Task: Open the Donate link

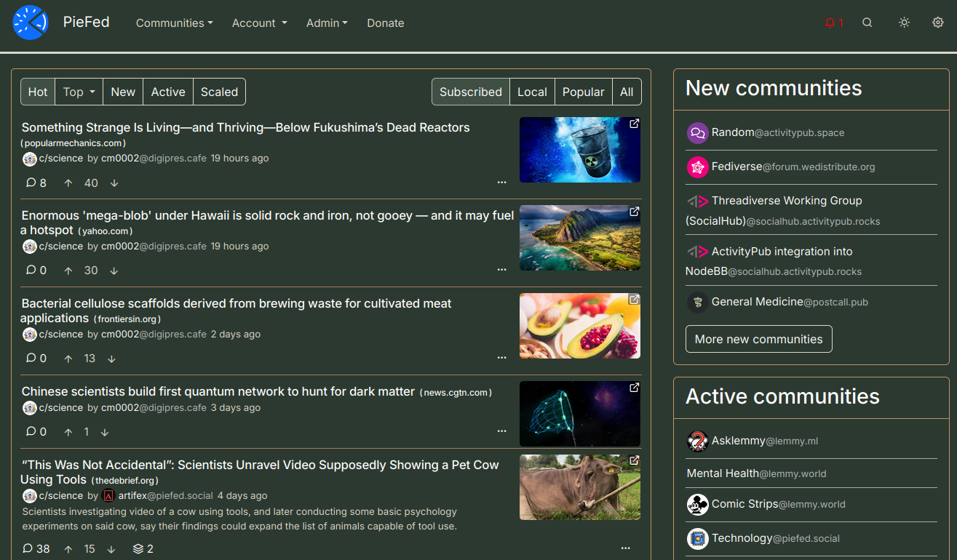Action: tap(385, 23)
